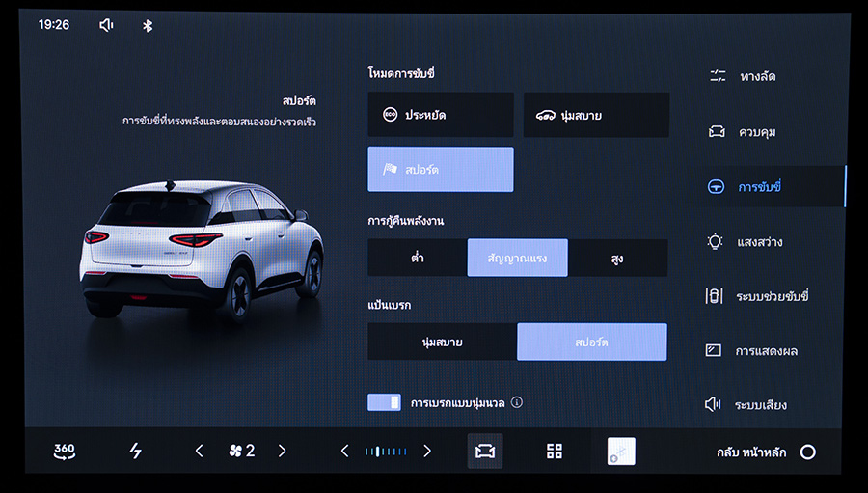Toggle the การเบรกแบบนุ่มนวล switch

384,402
